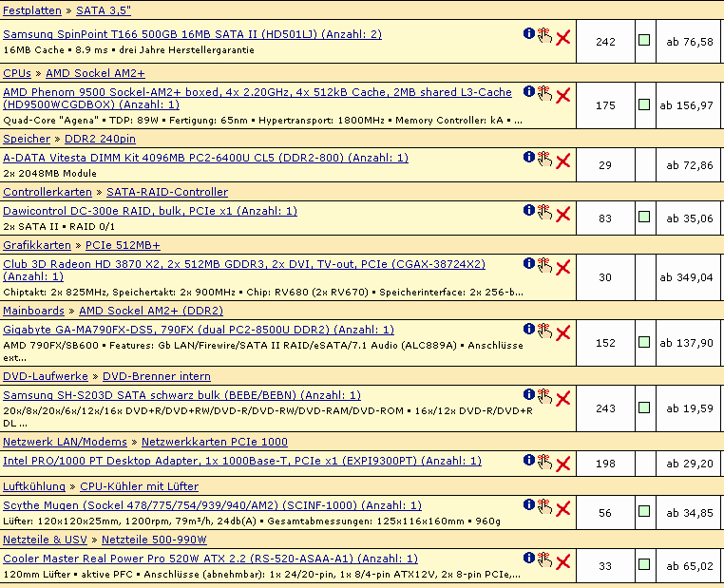
Task: Go to Controllerkarten category
Action: pos(48,192)
